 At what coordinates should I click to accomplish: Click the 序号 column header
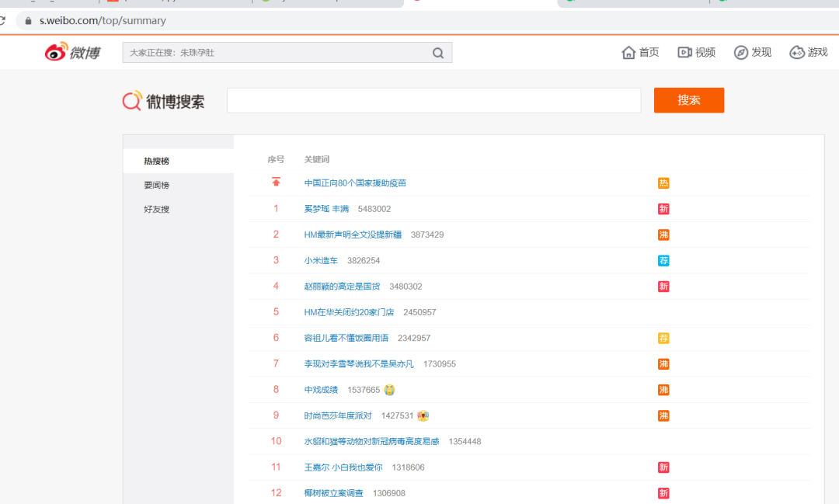click(276, 159)
